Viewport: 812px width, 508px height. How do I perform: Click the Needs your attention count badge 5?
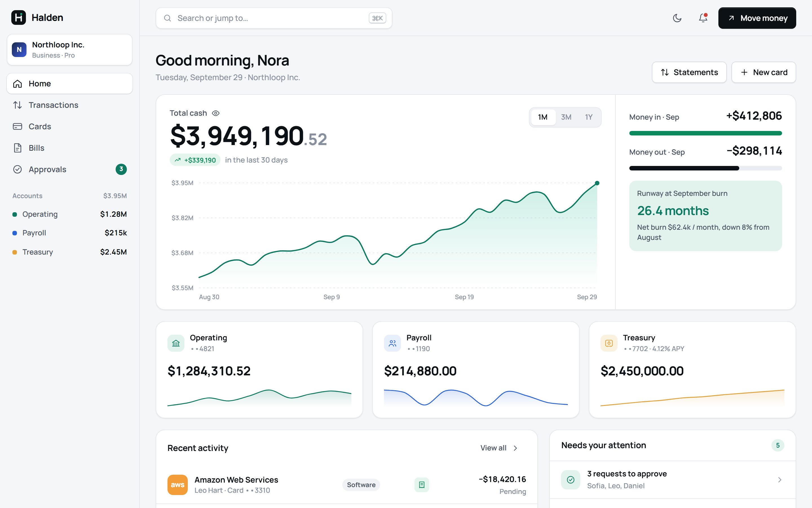[x=778, y=445]
